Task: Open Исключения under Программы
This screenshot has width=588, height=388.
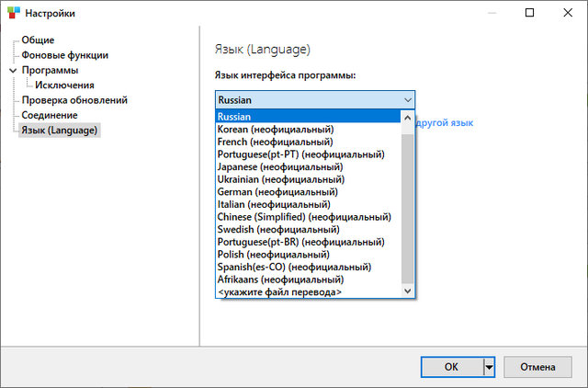Action: [x=64, y=86]
